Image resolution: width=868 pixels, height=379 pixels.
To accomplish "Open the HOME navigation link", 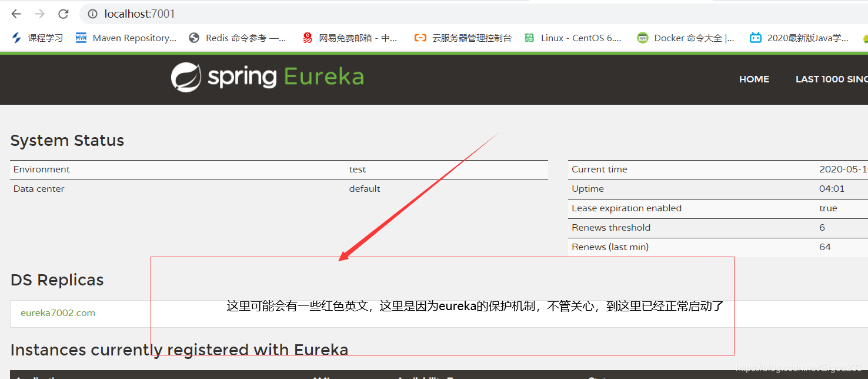I will [x=754, y=79].
